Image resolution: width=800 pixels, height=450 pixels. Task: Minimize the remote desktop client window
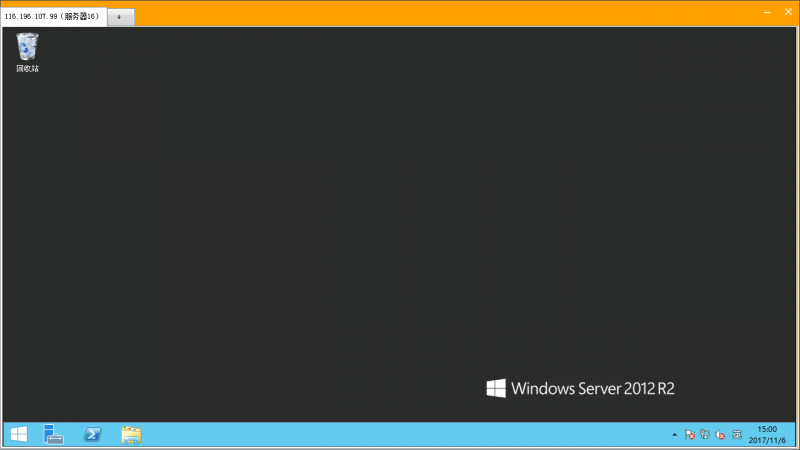(767, 12)
